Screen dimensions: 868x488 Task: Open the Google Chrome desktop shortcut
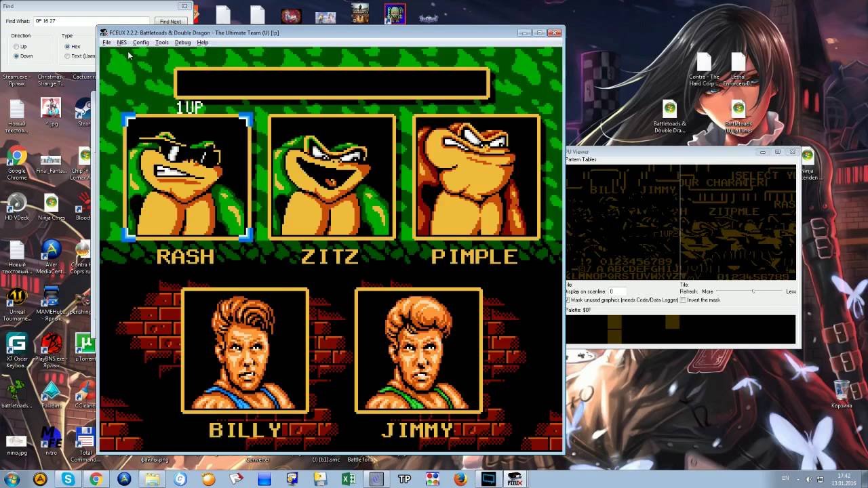(17, 163)
